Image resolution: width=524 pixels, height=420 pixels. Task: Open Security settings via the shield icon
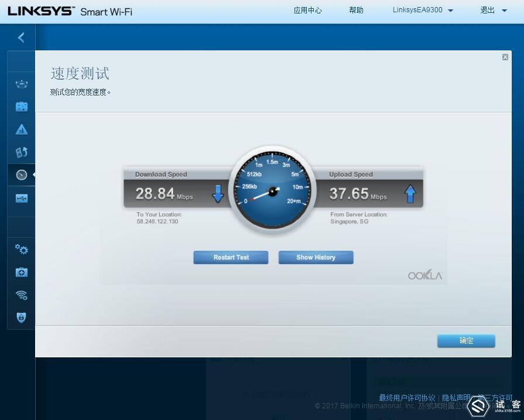[x=21, y=317]
